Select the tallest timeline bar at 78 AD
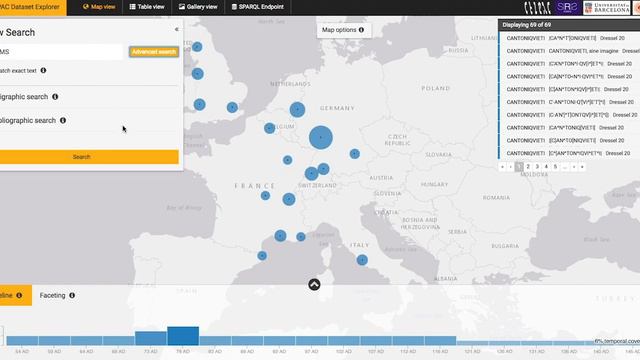Image resolution: width=640 pixels, height=360 pixels. click(x=183, y=336)
